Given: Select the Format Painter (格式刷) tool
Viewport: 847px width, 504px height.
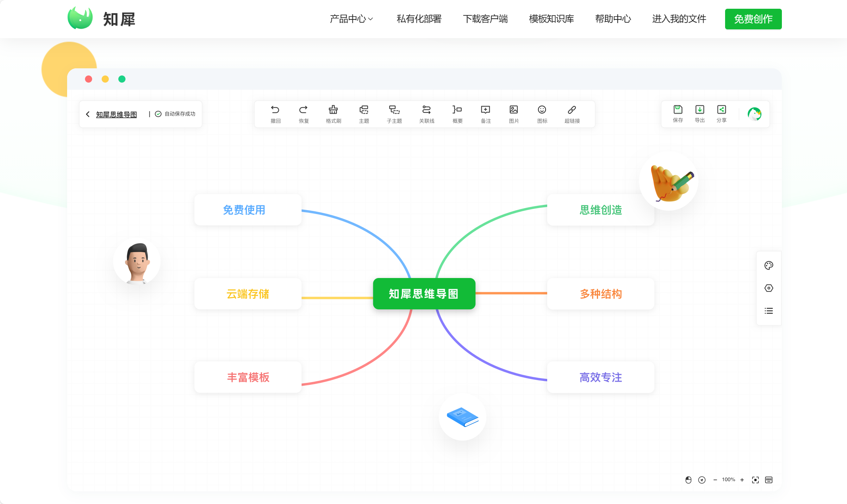Looking at the screenshot, I should click(333, 110).
